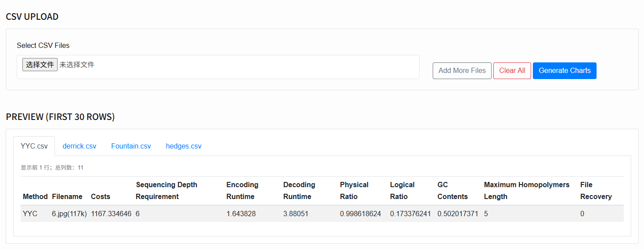Click the Sequencing Depth Requirement header
This screenshot has width=644, height=250.
[x=166, y=191]
